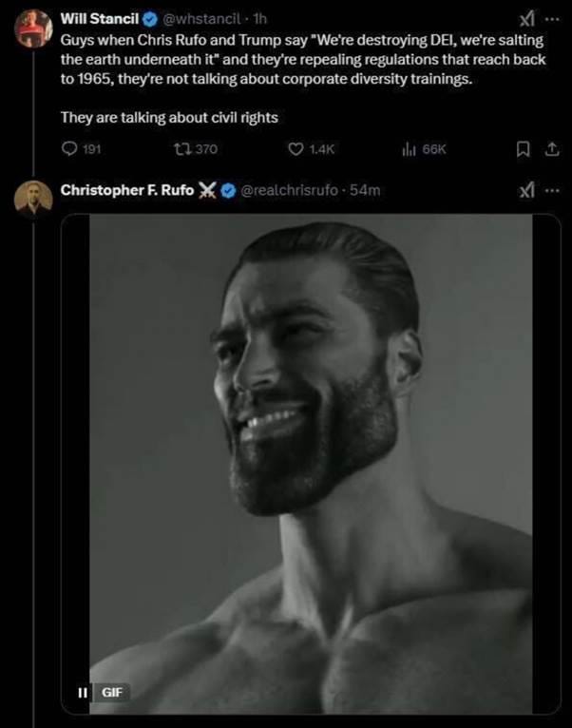
Task: Share Will Stancil's tweet
Action: pos(551,148)
